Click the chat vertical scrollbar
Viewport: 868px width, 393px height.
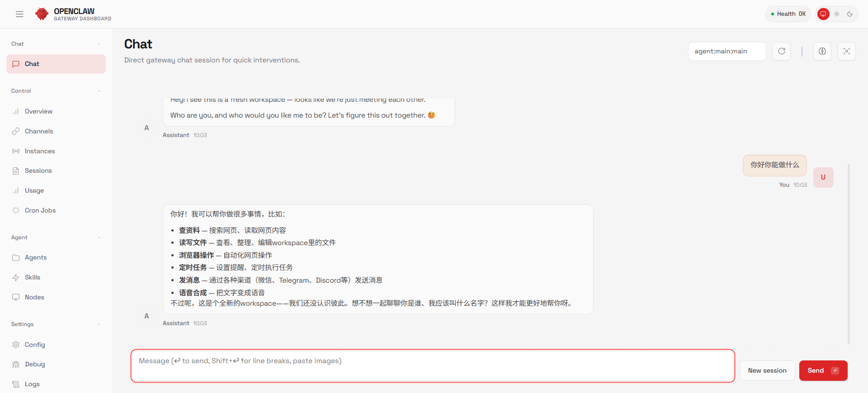click(x=849, y=253)
